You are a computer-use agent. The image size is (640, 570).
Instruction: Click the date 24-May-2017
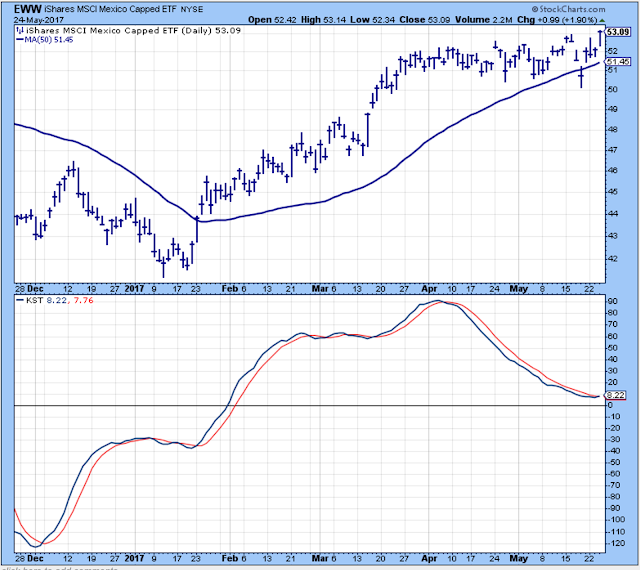coord(39,20)
